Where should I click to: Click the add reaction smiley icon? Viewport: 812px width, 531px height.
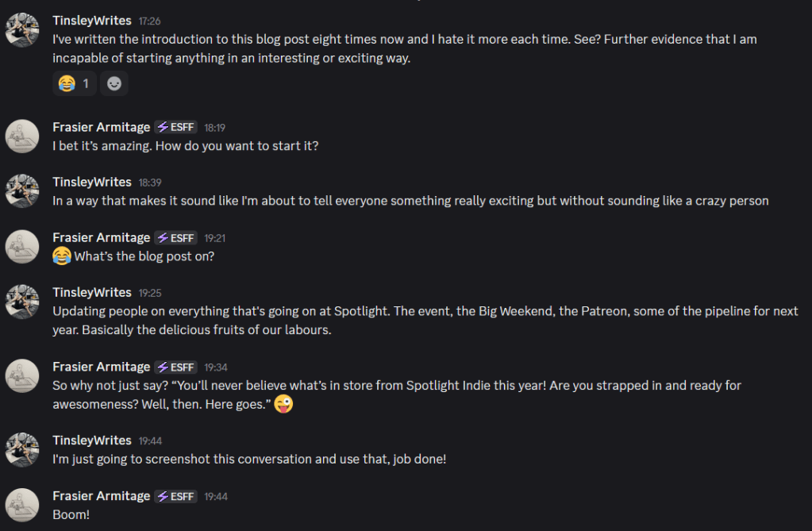[x=114, y=83]
